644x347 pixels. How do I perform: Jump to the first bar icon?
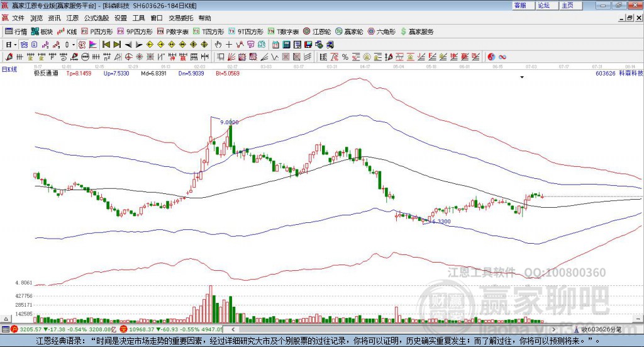click(x=106, y=45)
